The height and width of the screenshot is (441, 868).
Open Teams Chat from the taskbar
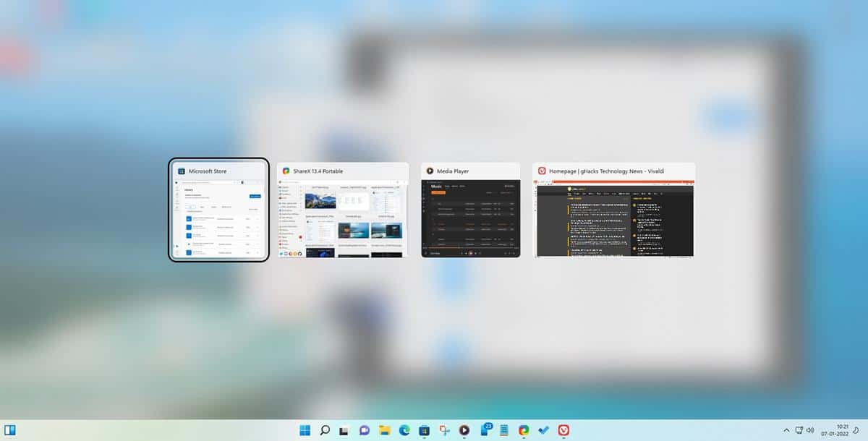pyautogui.click(x=364, y=429)
